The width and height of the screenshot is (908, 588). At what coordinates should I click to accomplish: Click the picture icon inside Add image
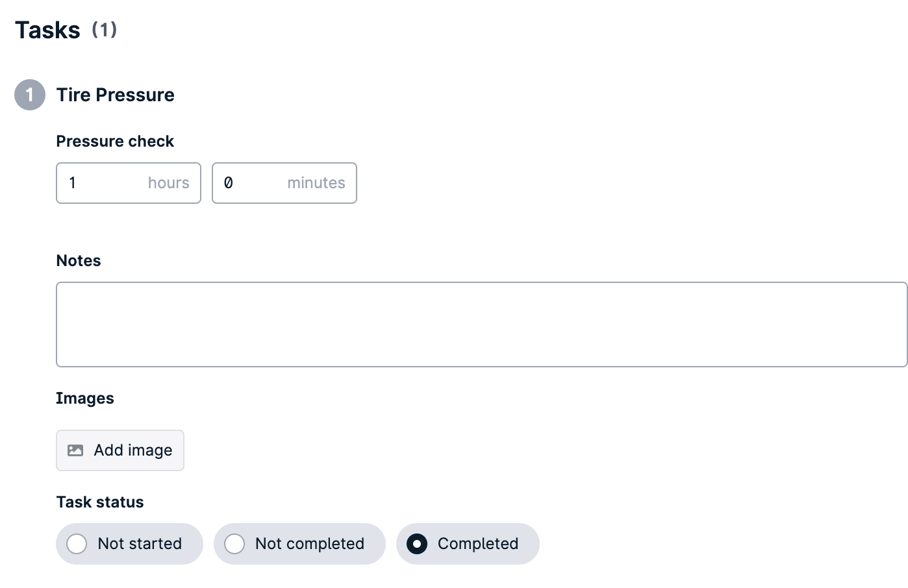(x=75, y=450)
